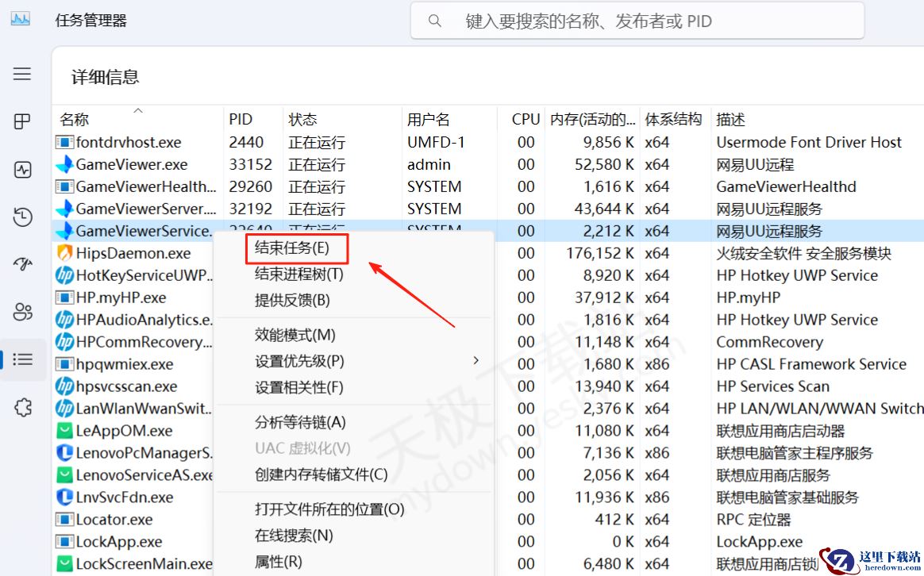Click description RPC 定位器
Viewport: 924px width, 576px height.
point(753,520)
